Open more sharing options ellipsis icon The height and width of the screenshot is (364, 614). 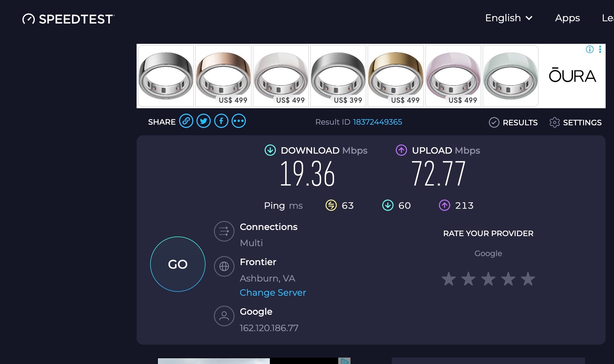click(x=239, y=121)
